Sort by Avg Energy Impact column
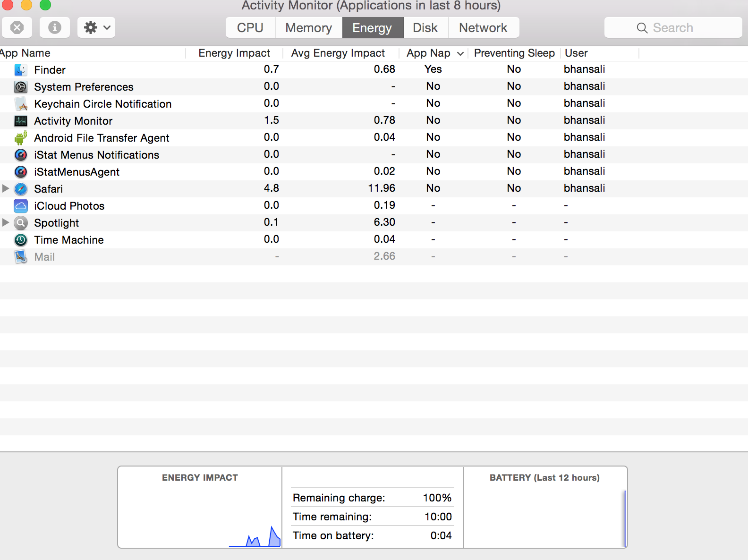The height and width of the screenshot is (560, 748). [x=341, y=53]
